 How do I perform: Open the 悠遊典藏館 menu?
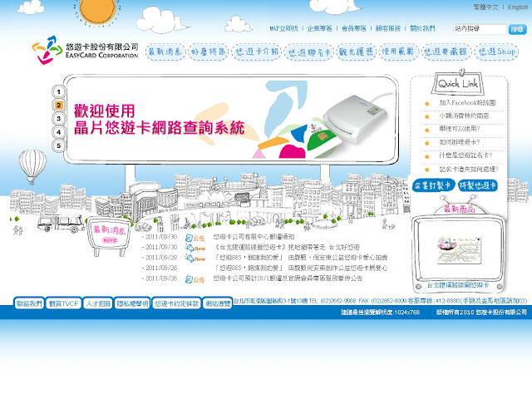pyautogui.click(x=446, y=52)
